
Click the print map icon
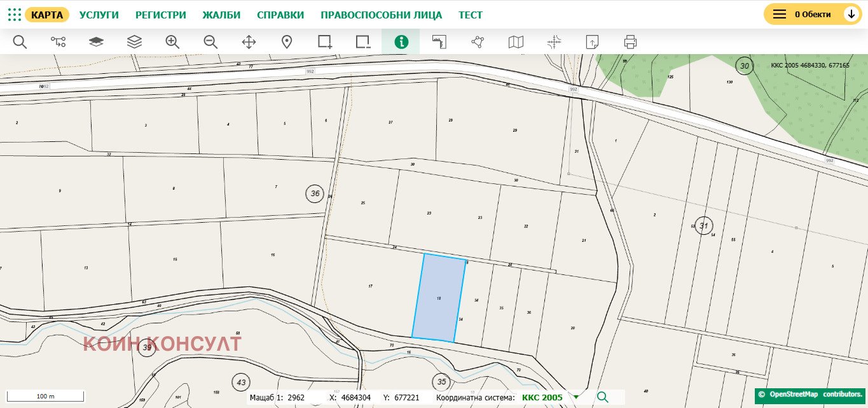[630, 41]
